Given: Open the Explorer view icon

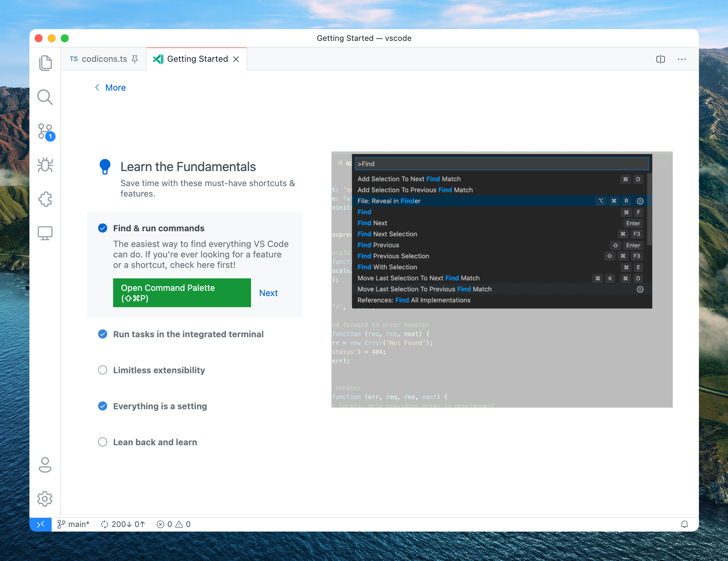Looking at the screenshot, I should pos(45,63).
